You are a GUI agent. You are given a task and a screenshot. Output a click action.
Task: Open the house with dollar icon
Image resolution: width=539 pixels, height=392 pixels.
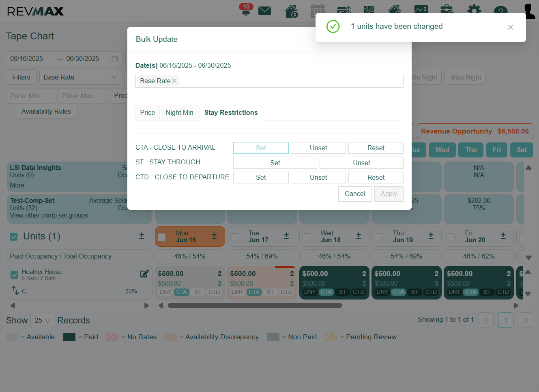(291, 11)
